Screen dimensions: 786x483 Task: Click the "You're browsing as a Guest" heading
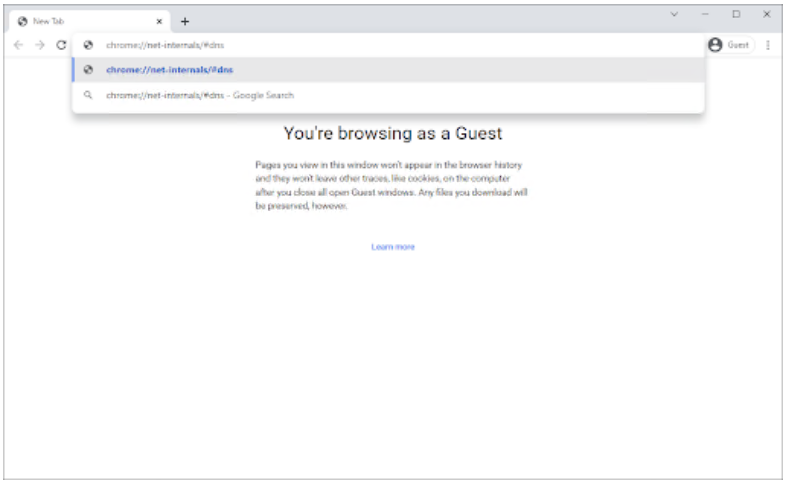click(392, 133)
